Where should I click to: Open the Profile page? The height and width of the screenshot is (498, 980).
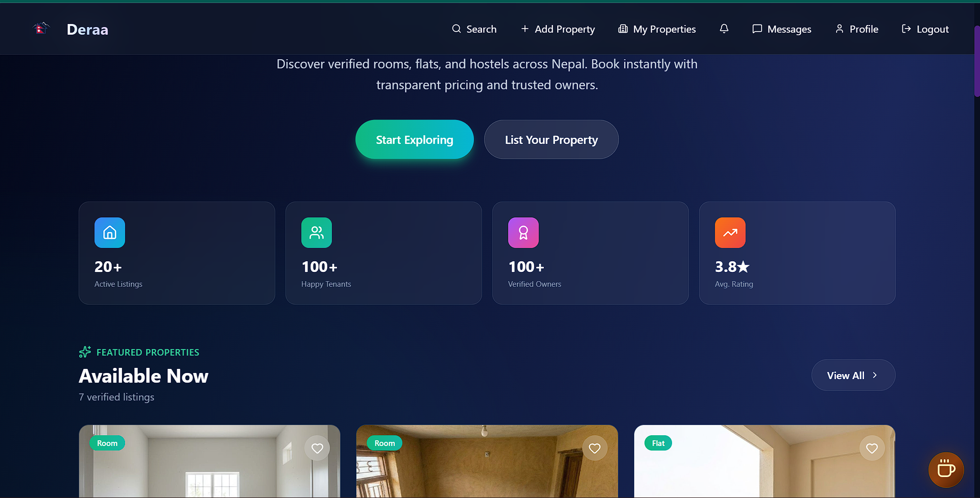856,29
